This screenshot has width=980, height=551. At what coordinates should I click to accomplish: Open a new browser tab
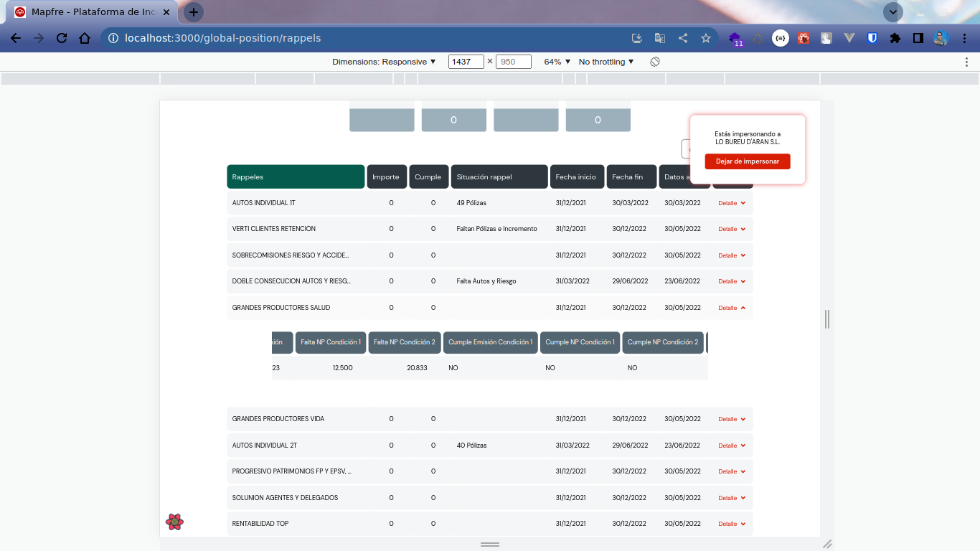point(194,12)
